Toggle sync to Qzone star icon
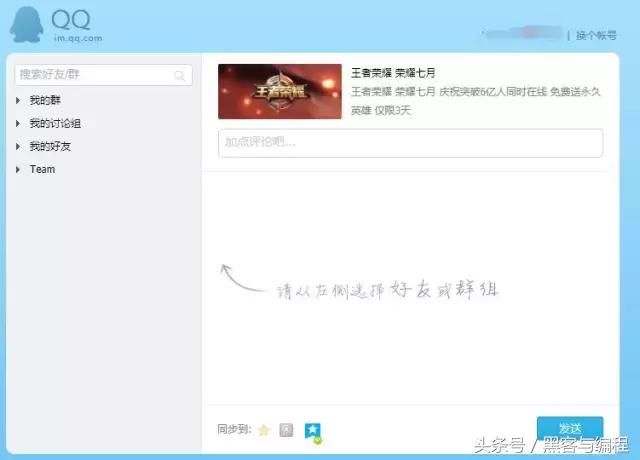Screen dimensions: 640x460 pyautogui.click(x=264, y=429)
